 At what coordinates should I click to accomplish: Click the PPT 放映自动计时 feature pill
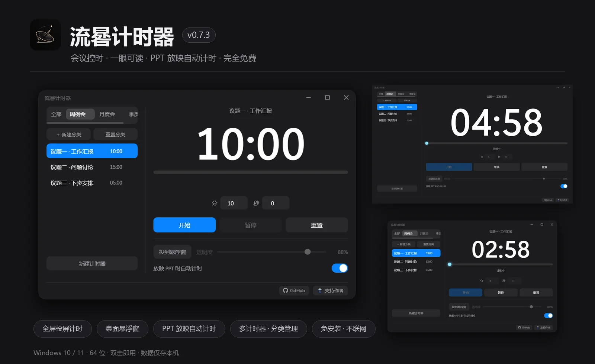pos(189,329)
